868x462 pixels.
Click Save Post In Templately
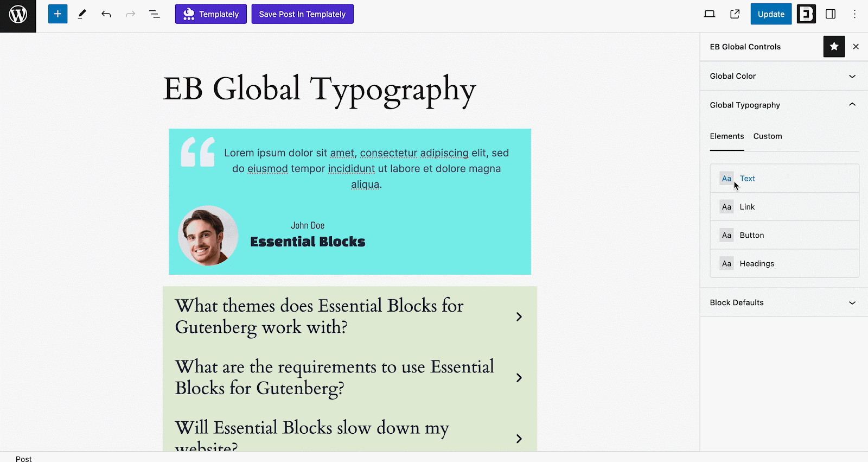pos(302,14)
